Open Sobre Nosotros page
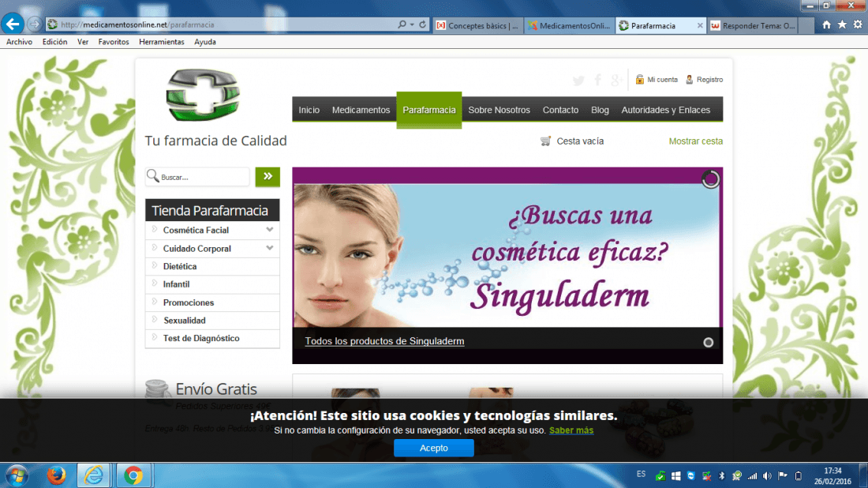Screen dimensions: 868x488 (x=499, y=110)
